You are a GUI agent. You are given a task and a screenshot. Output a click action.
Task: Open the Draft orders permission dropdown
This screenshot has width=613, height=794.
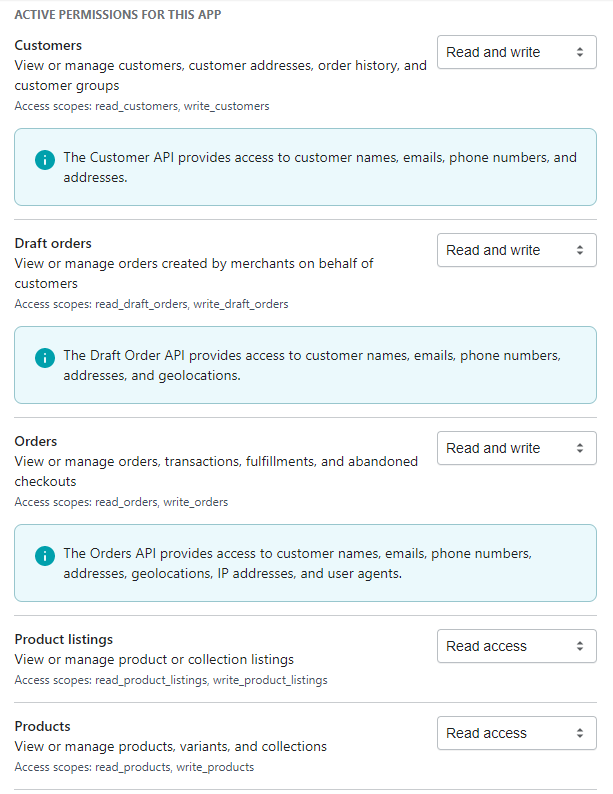517,250
